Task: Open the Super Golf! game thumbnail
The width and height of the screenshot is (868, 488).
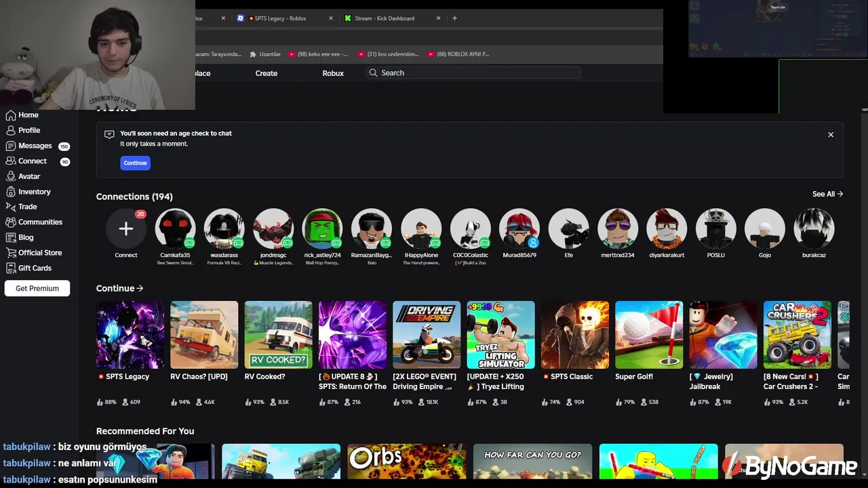Action: point(649,335)
